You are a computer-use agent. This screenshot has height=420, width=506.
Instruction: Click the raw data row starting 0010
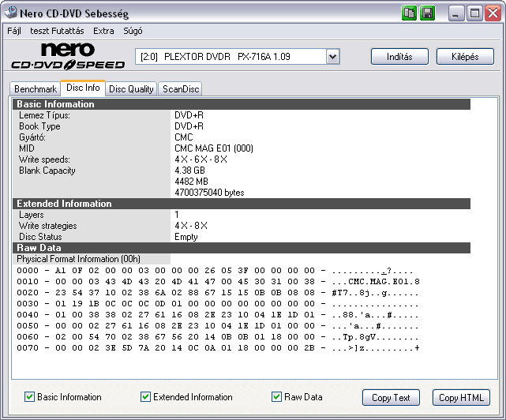click(218, 282)
